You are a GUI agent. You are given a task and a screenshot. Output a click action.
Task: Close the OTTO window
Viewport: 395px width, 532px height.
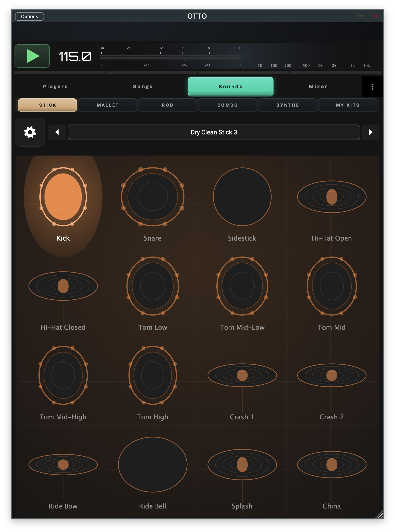pyautogui.click(x=376, y=16)
